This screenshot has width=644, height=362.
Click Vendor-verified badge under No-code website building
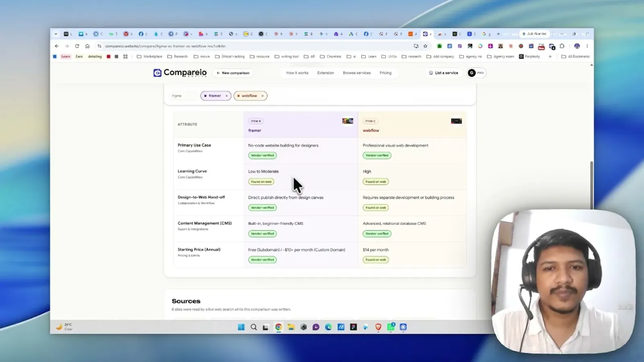point(262,155)
